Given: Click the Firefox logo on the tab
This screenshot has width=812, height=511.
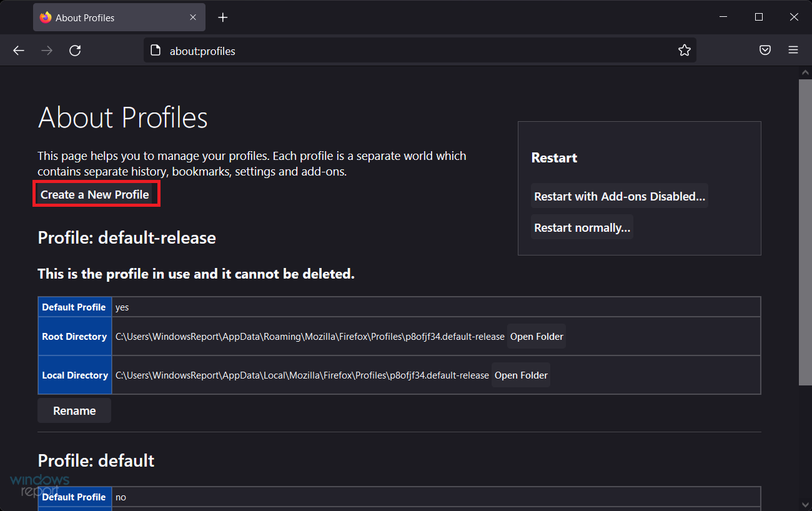Looking at the screenshot, I should (46, 17).
